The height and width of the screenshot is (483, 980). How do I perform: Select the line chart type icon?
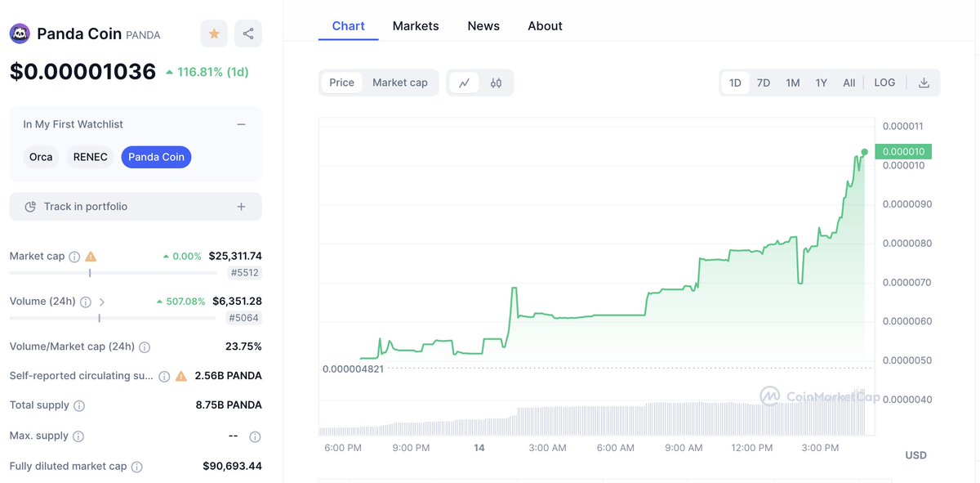point(465,82)
